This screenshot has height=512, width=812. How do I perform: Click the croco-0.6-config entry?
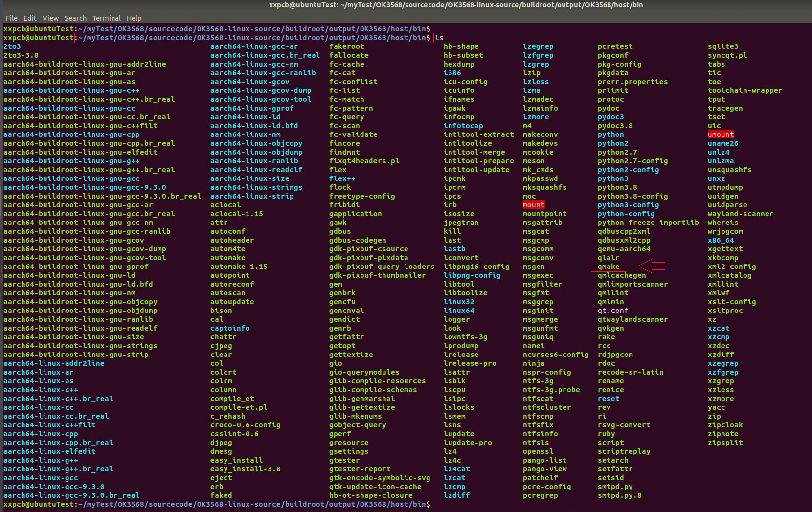[x=246, y=425]
